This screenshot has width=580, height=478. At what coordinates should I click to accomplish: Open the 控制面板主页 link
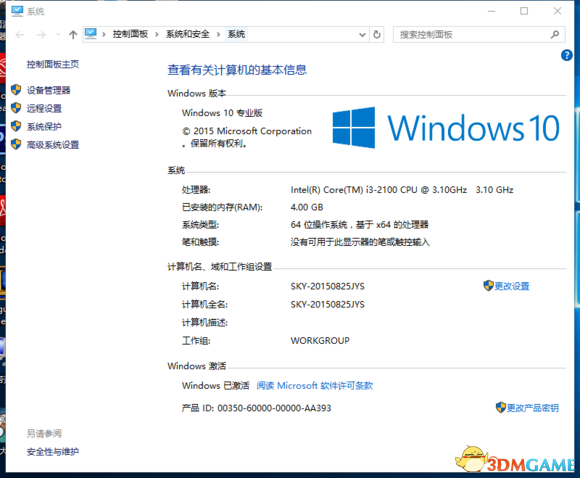tap(53, 64)
